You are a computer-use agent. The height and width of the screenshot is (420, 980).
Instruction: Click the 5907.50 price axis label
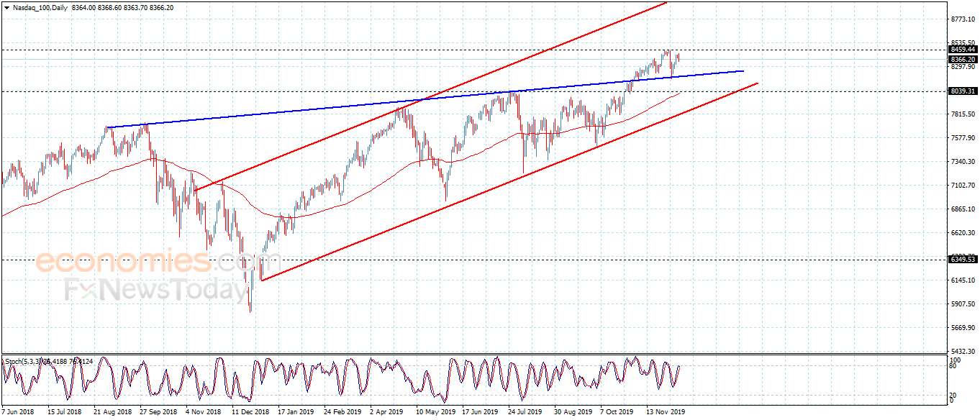963,304
